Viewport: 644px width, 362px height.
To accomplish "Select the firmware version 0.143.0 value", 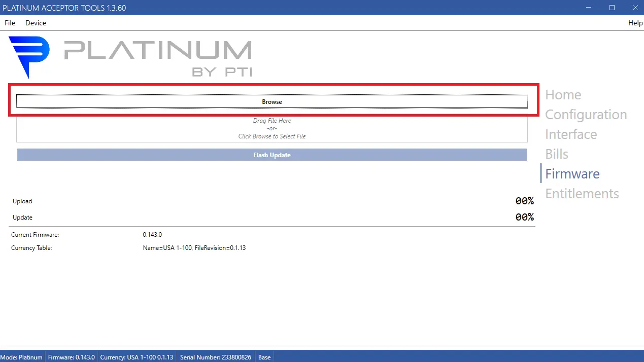I will [152, 235].
